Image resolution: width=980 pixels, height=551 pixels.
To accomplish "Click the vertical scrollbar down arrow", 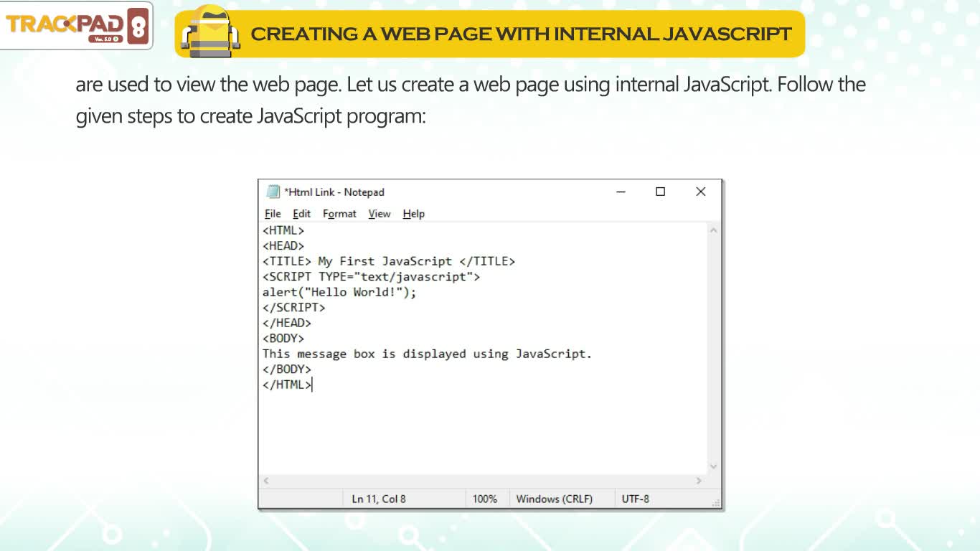I will (713, 466).
